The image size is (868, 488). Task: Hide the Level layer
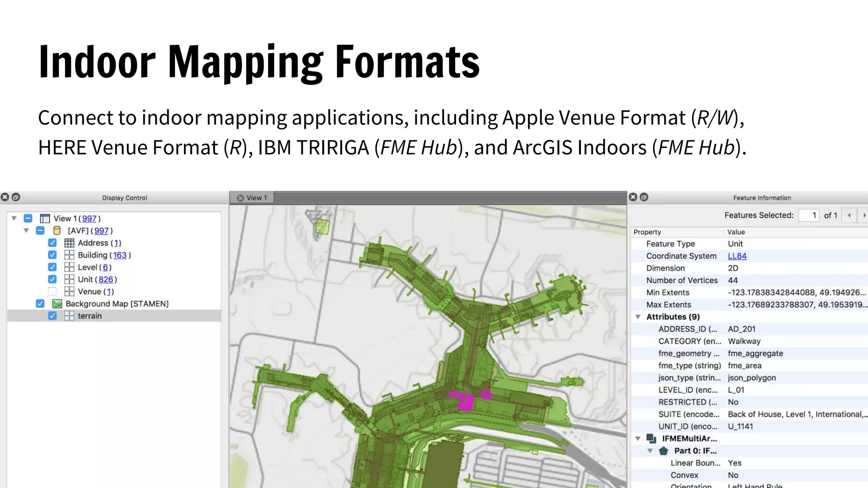tap(52, 267)
